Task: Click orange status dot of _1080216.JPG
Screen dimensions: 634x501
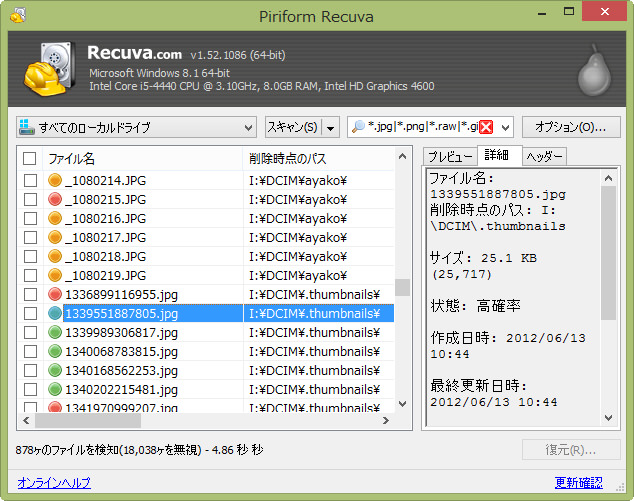Action: pyautogui.click(x=55, y=218)
